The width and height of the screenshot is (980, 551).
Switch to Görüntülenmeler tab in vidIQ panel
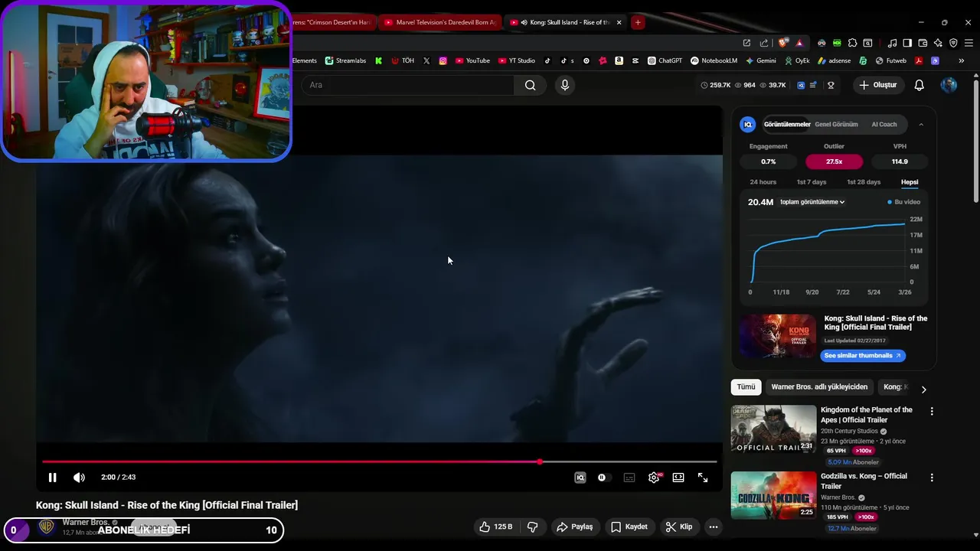[787, 124]
